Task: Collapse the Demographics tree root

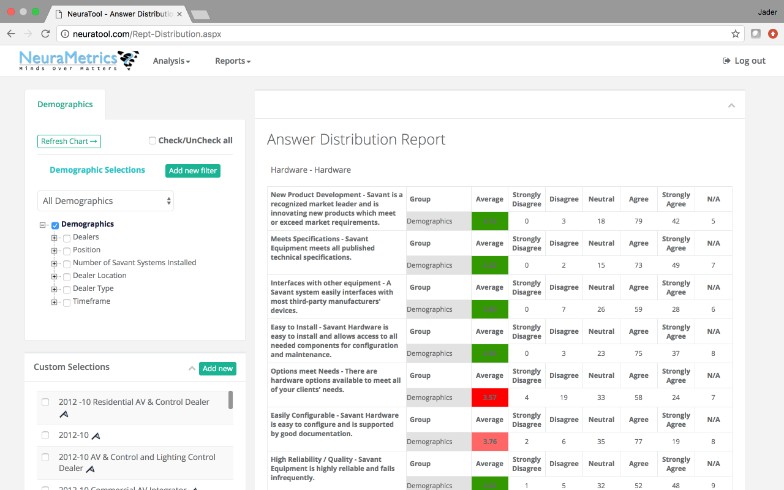Action: (42, 225)
